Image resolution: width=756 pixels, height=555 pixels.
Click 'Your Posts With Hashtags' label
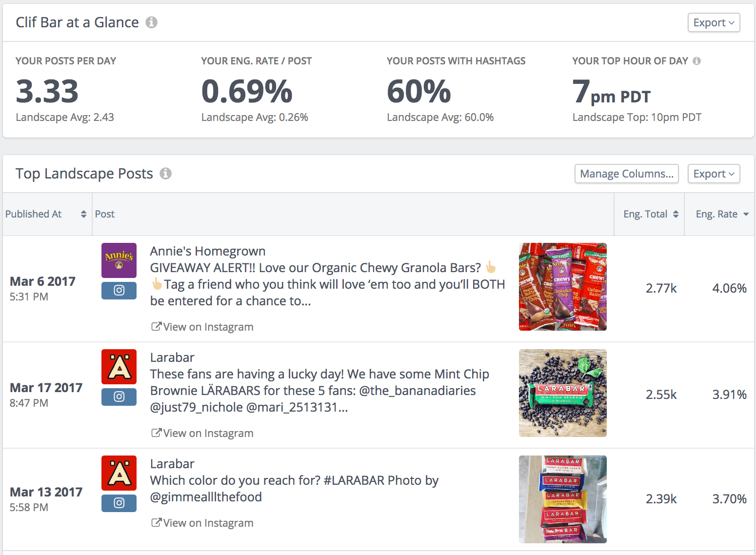coord(456,61)
